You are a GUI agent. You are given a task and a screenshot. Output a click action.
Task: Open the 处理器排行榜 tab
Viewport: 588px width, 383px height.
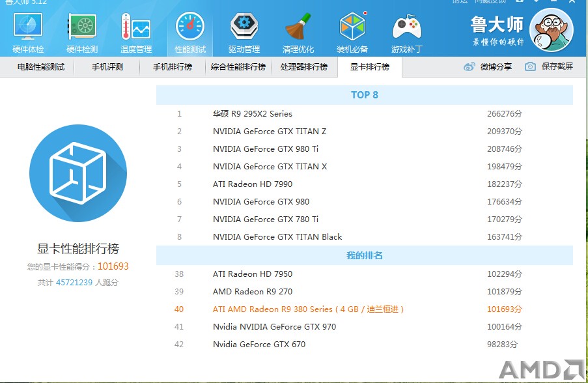tap(303, 67)
